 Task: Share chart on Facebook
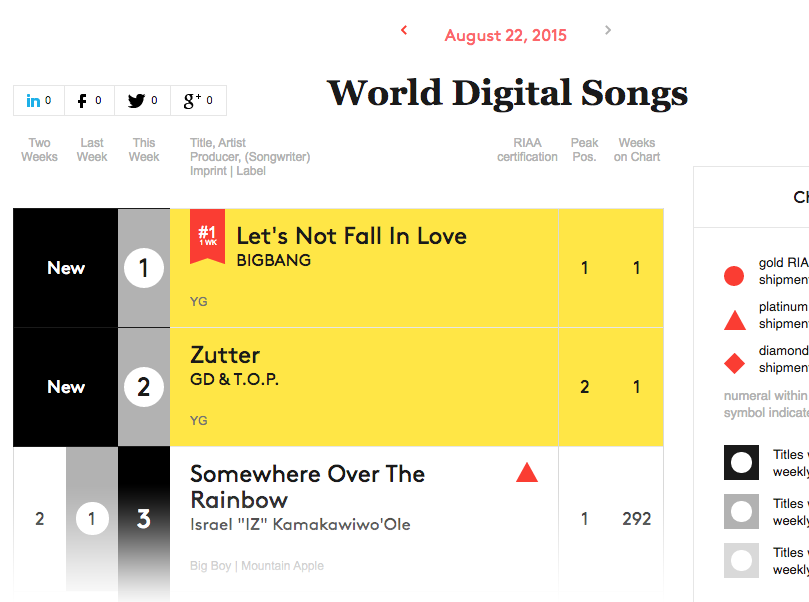click(x=89, y=101)
